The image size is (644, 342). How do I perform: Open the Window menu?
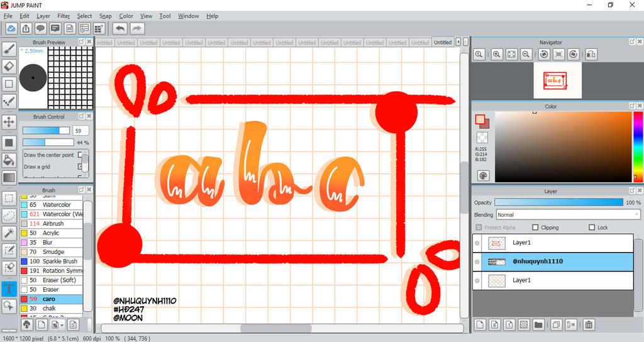[x=189, y=16]
